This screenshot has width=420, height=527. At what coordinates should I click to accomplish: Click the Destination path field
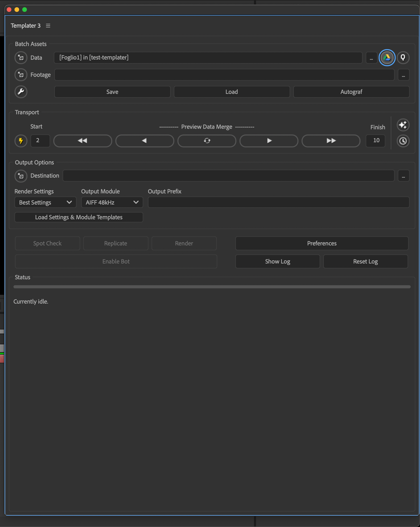click(x=228, y=176)
